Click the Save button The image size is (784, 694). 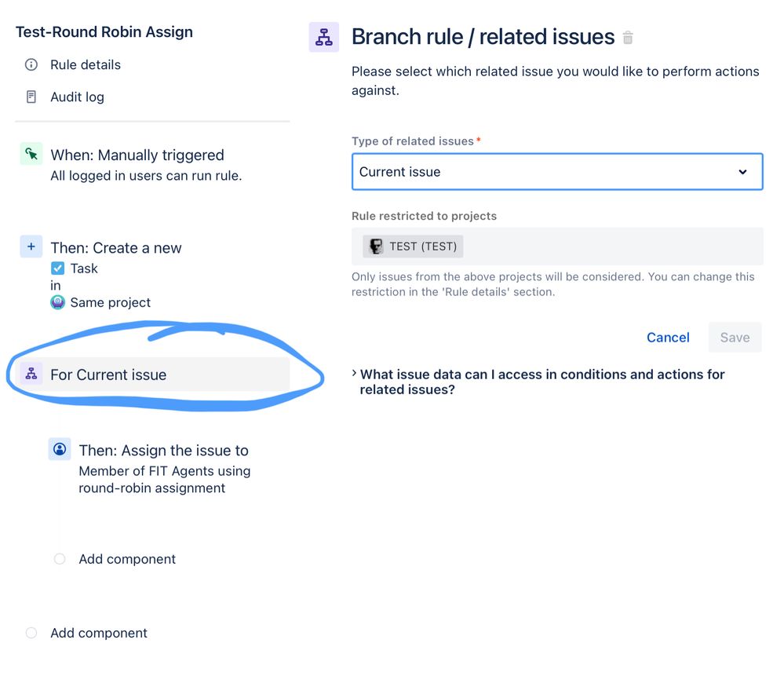pos(735,338)
